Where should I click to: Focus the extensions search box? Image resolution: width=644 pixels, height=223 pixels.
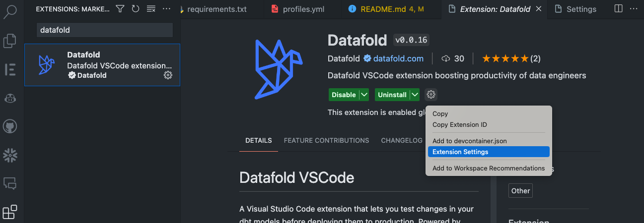(105, 30)
